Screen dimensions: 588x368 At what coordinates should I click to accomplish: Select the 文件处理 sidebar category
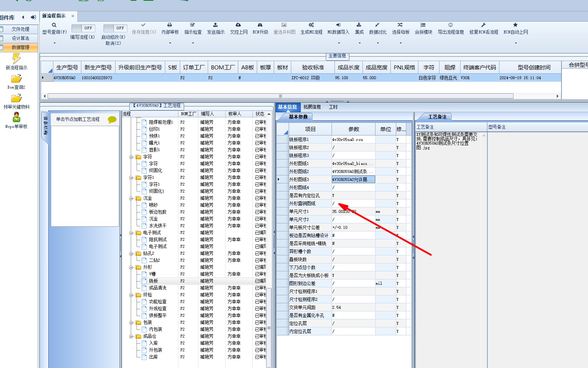(x=19, y=29)
